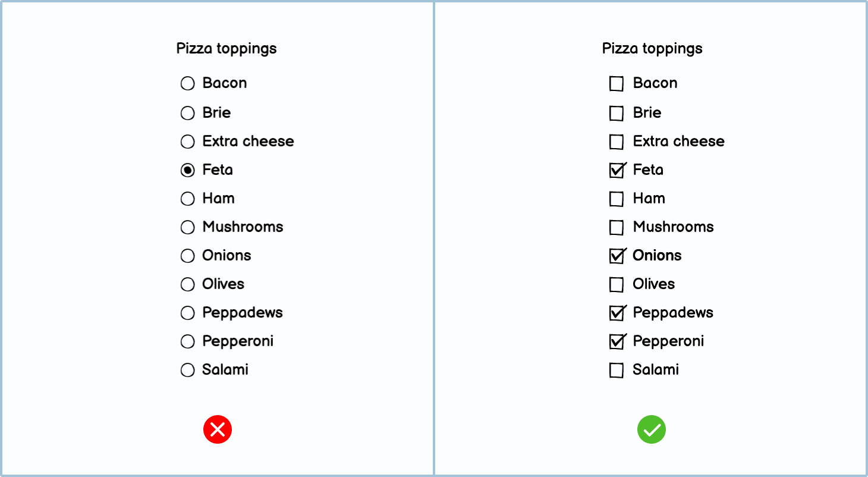Uncheck the Feta checkbox
Screen dimensions: 868x477
coord(617,171)
